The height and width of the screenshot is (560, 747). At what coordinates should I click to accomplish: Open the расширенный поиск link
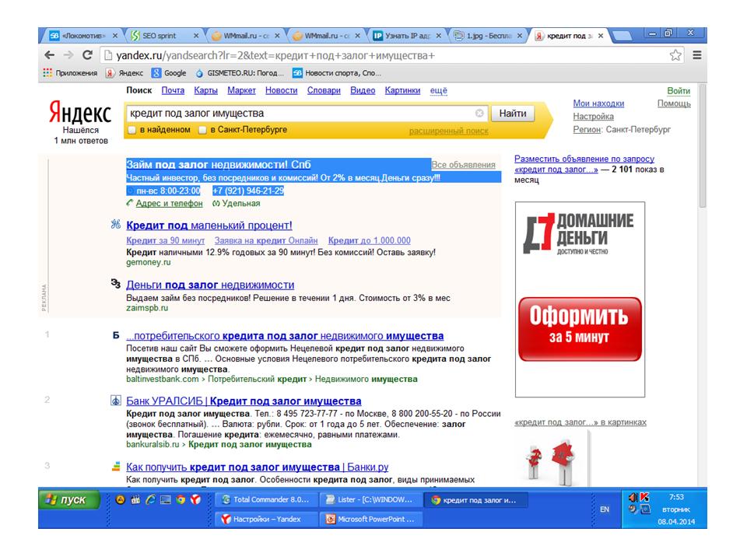coord(449,131)
